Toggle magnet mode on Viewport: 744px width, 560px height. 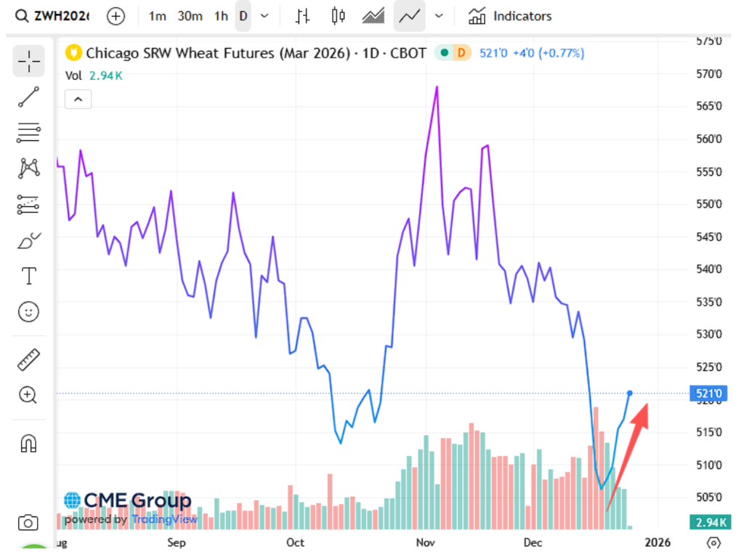pyautogui.click(x=28, y=442)
